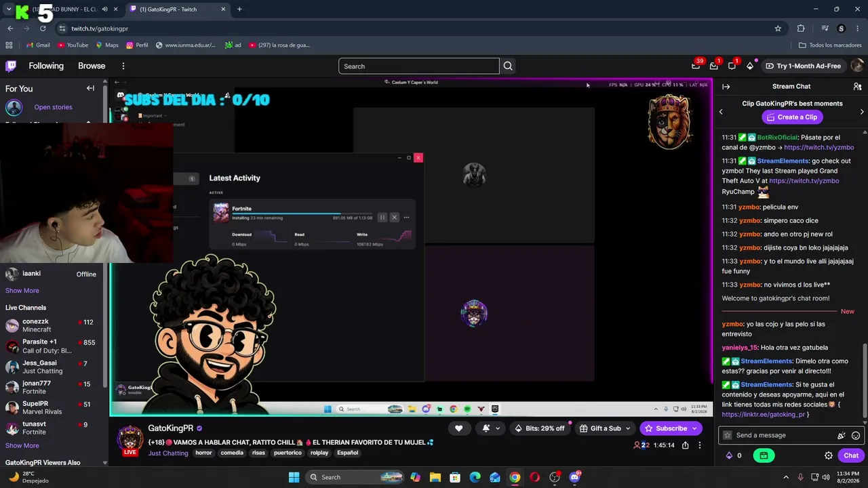Open the emote picker in chat

pyautogui.click(x=856, y=435)
